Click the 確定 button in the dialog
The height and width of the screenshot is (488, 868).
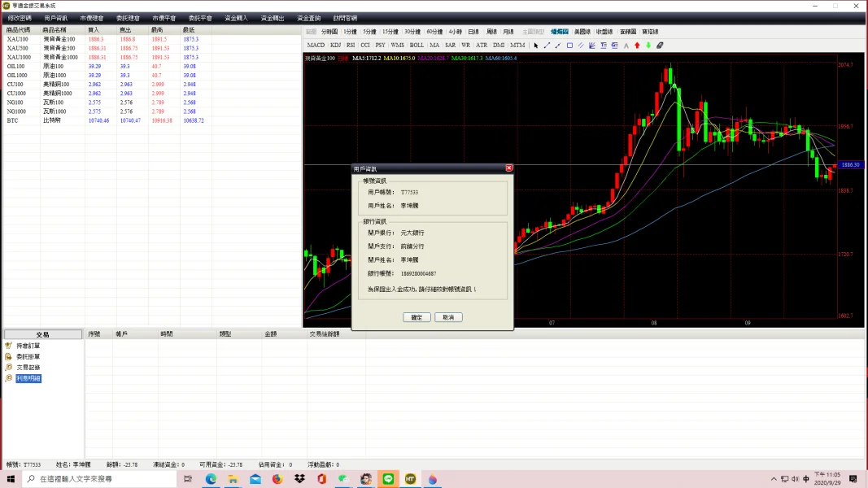(x=417, y=317)
